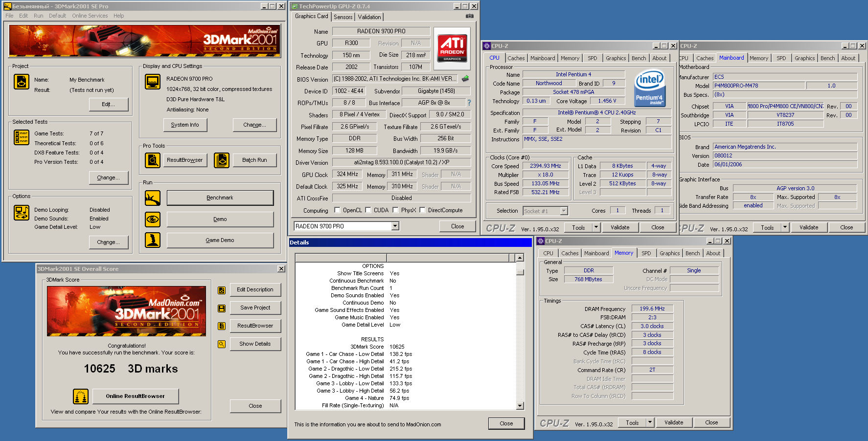
Task: Click the GPU Name field showing RADEON 9700 PRO
Action: pyautogui.click(x=381, y=31)
